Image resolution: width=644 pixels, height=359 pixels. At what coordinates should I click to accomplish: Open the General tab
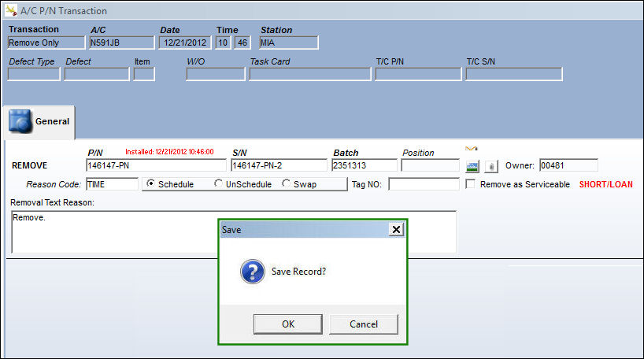pyautogui.click(x=39, y=122)
